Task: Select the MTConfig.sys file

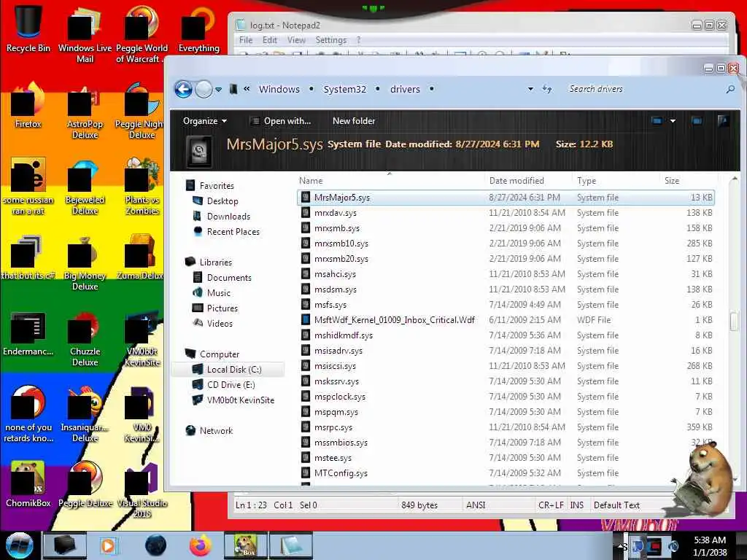Action: tap(341, 472)
